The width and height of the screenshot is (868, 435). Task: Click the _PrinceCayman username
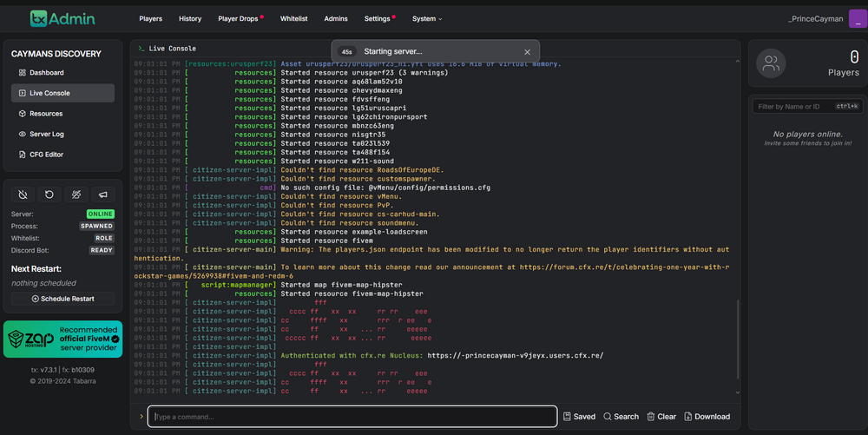[815, 18]
